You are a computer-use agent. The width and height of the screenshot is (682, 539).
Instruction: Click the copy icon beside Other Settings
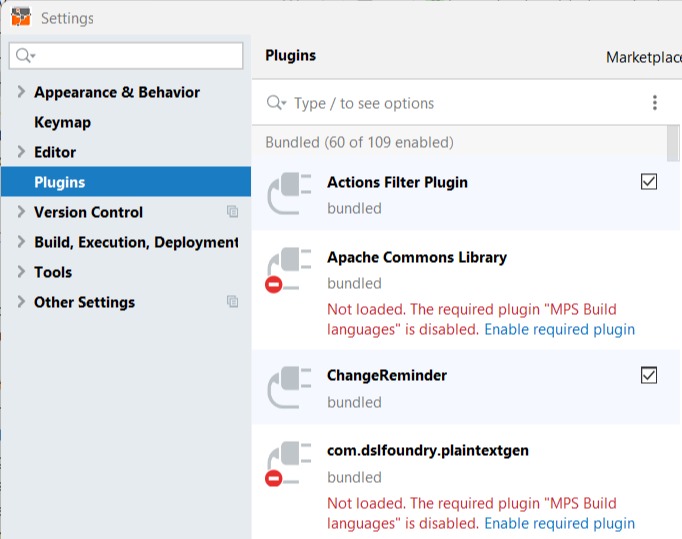[232, 302]
